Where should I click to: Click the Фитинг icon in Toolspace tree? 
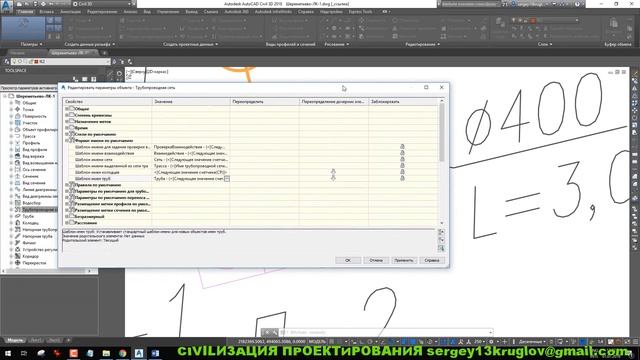click(x=18, y=242)
